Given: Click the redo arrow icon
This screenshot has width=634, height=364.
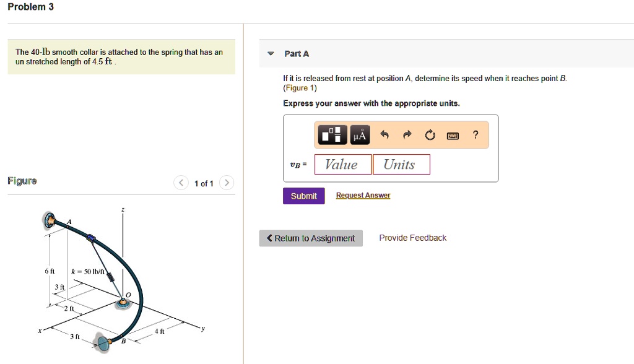Looking at the screenshot, I should (407, 134).
